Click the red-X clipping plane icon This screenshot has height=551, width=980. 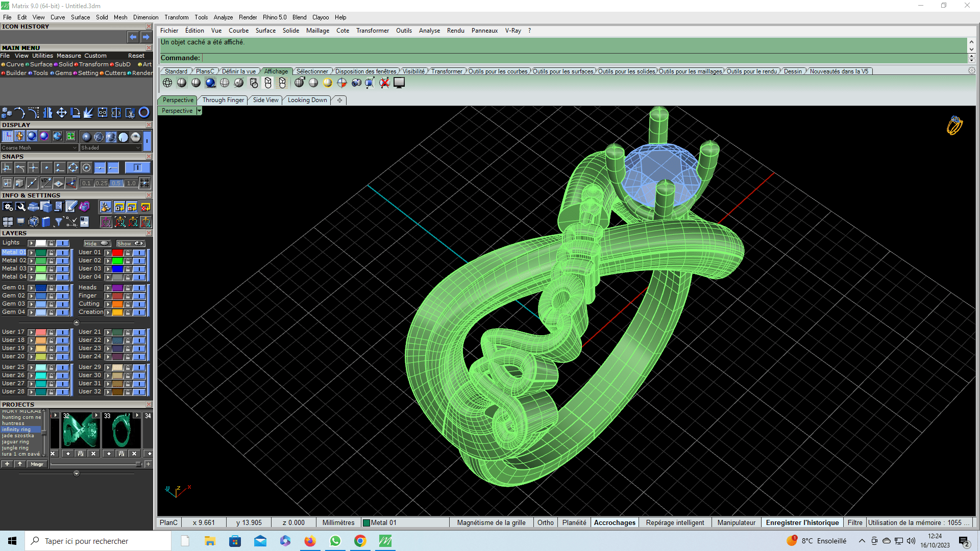tap(384, 83)
